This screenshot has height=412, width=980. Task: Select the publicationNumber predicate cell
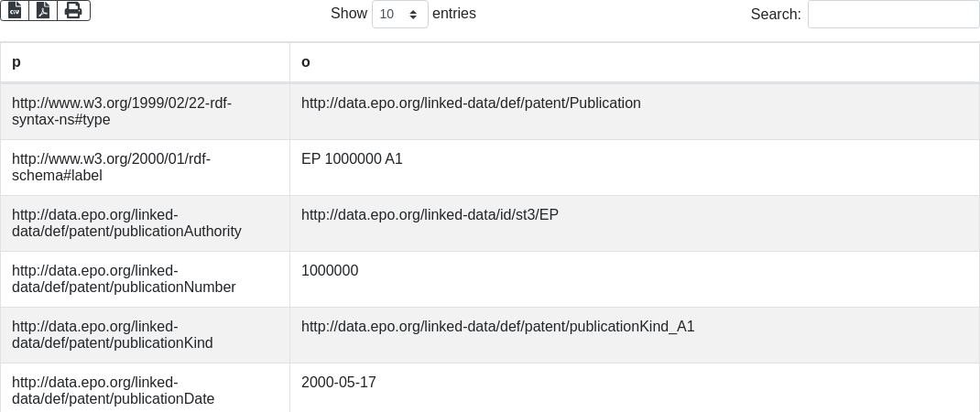coord(145,279)
